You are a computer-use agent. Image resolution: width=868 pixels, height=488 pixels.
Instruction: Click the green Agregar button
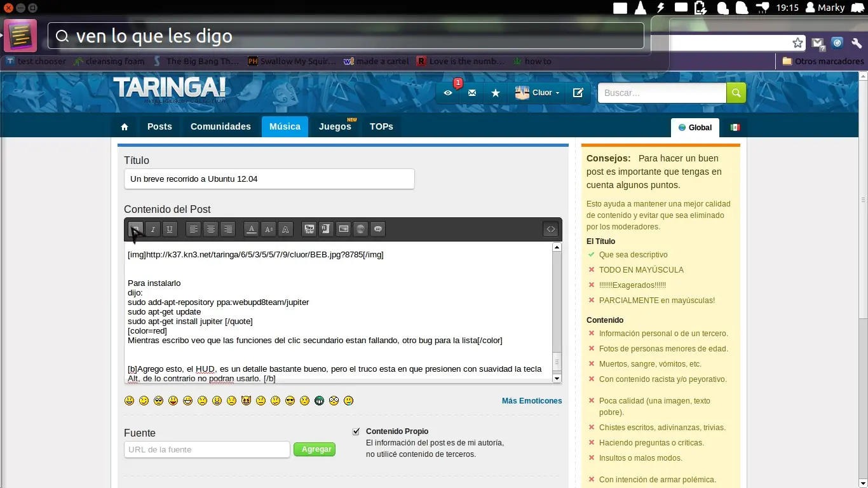click(x=315, y=449)
